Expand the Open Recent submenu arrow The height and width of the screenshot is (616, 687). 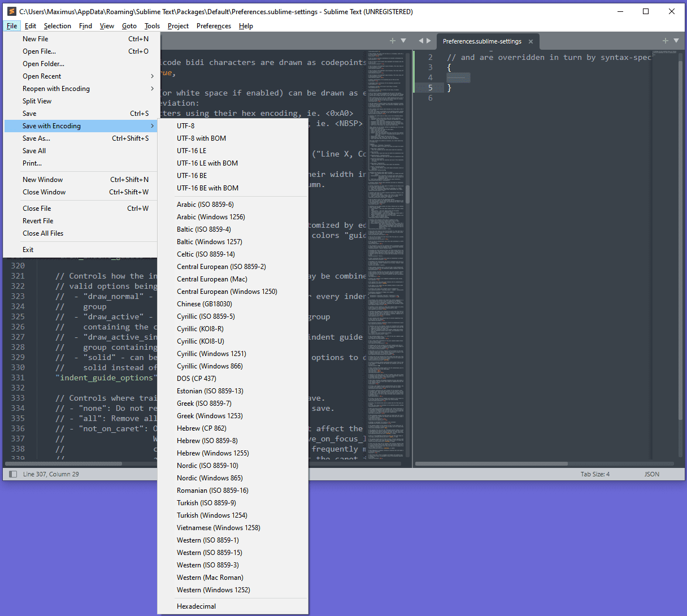tap(152, 76)
